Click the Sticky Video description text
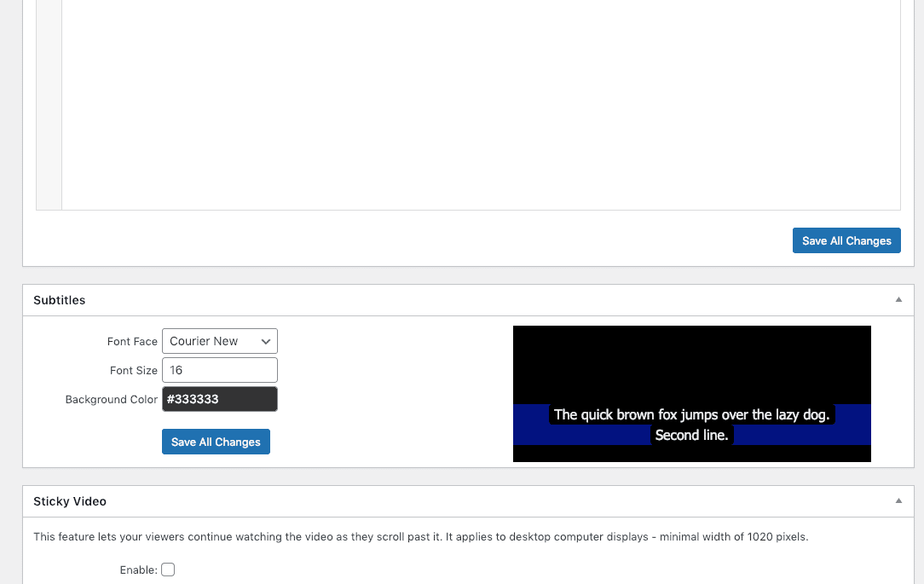 [x=420, y=536]
